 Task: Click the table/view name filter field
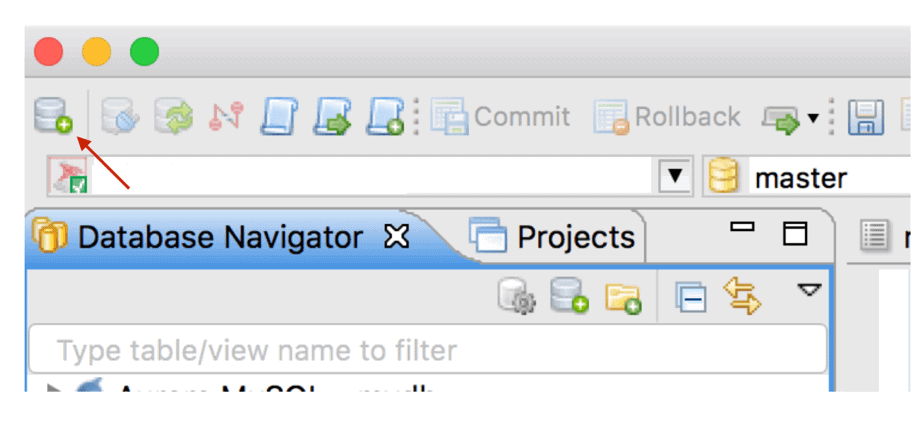[x=428, y=349]
